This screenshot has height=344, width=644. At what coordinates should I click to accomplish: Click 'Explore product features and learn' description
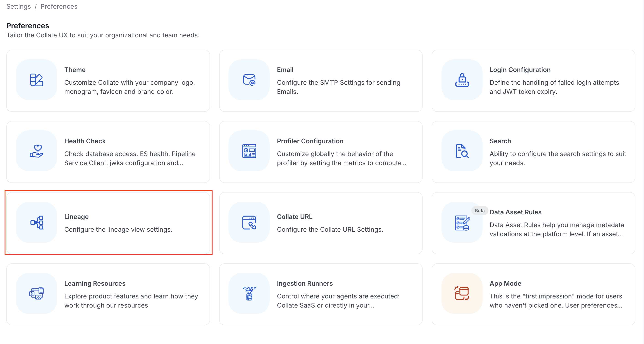point(131,300)
